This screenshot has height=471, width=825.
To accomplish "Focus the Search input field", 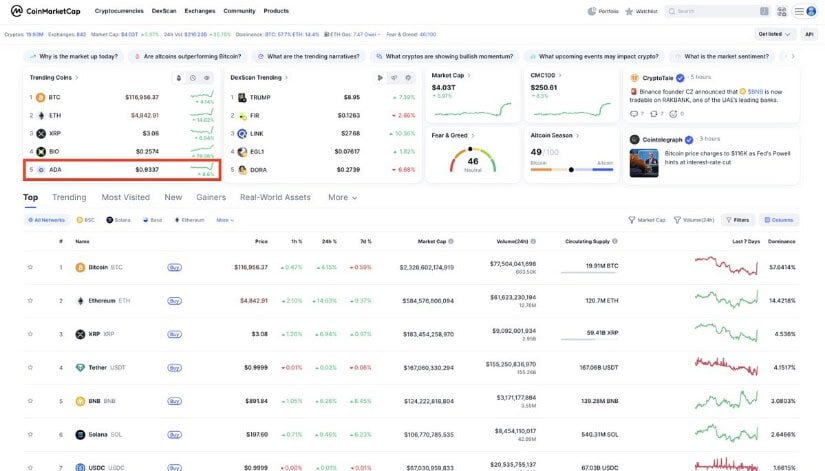I will [718, 11].
